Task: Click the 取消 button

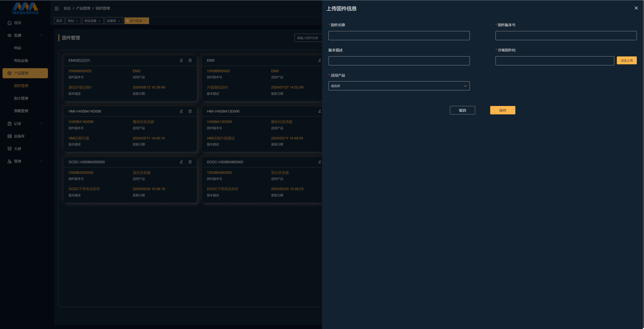Action: pos(463,110)
